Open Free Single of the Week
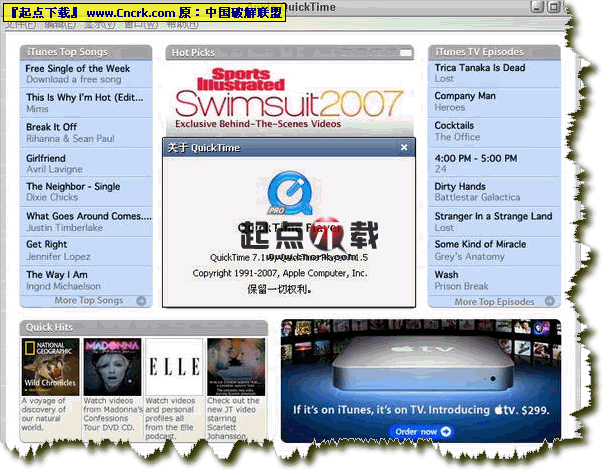603x471 pixels. pos(86,74)
